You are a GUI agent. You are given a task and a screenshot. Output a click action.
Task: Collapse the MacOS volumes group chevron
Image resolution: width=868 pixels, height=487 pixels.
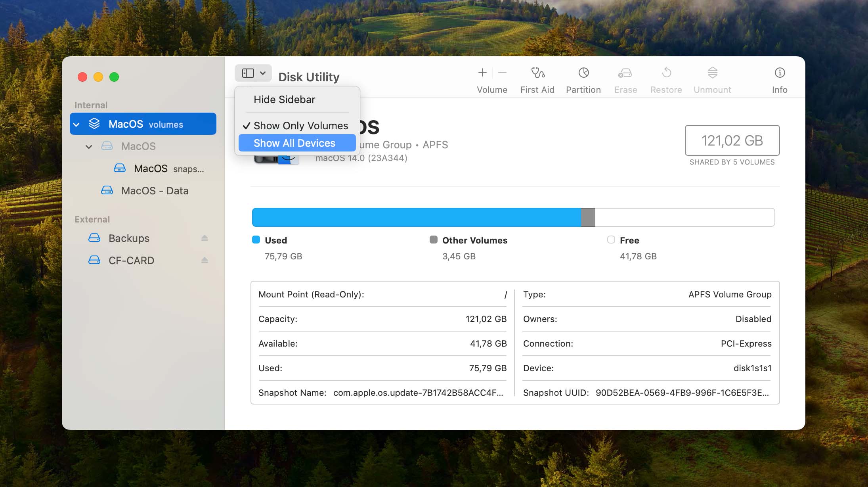click(76, 125)
